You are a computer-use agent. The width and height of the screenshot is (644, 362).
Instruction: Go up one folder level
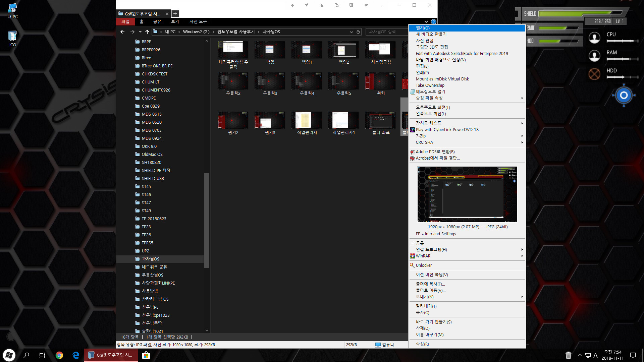click(x=147, y=32)
